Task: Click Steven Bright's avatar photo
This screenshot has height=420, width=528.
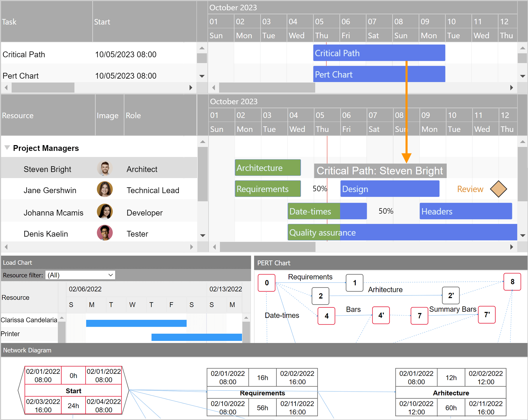Action: point(105,168)
